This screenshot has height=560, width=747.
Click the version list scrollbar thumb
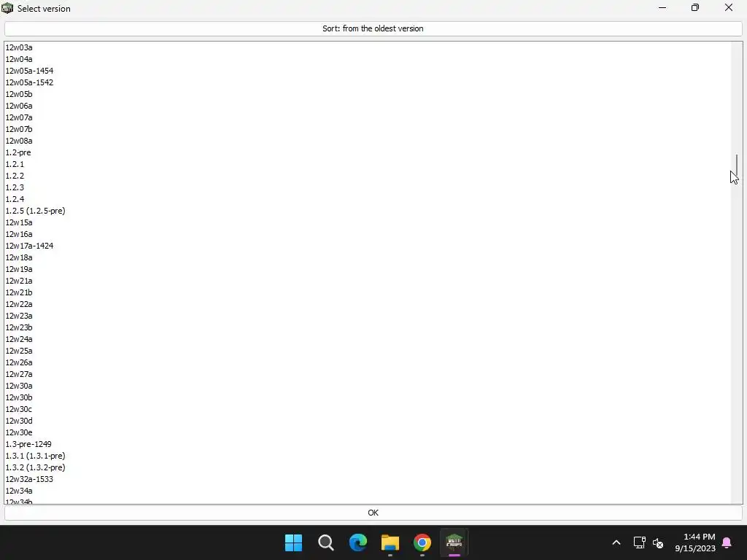click(737, 166)
